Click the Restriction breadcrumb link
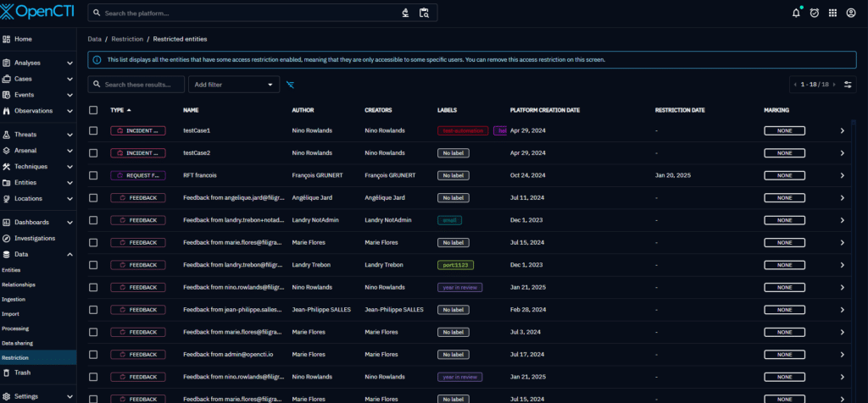 point(127,39)
